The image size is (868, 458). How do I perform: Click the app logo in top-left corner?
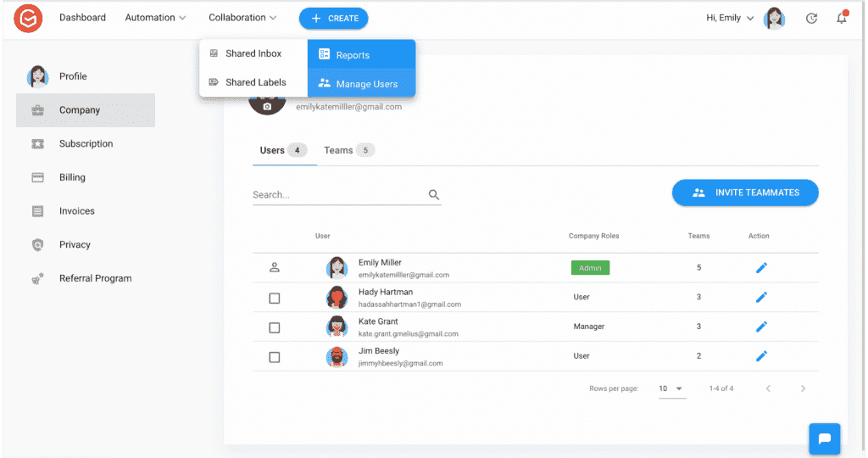pyautogui.click(x=28, y=18)
